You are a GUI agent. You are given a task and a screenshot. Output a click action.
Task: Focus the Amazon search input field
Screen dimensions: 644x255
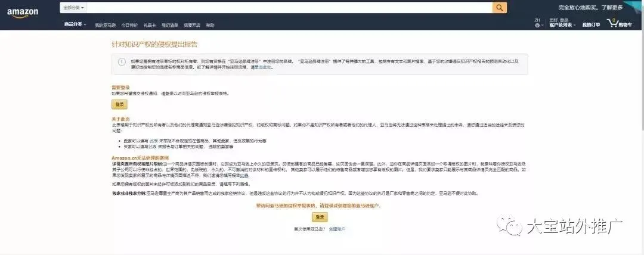(290, 8)
